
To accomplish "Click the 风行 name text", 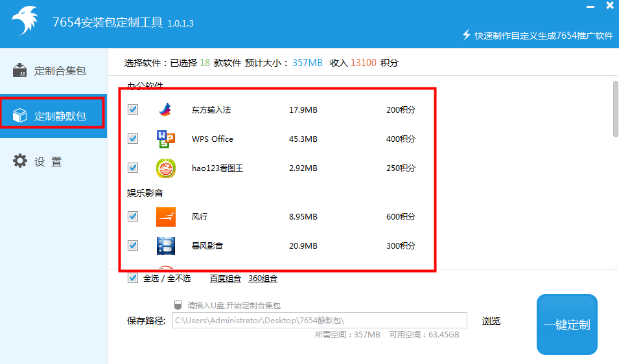I will (x=200, y=216).
